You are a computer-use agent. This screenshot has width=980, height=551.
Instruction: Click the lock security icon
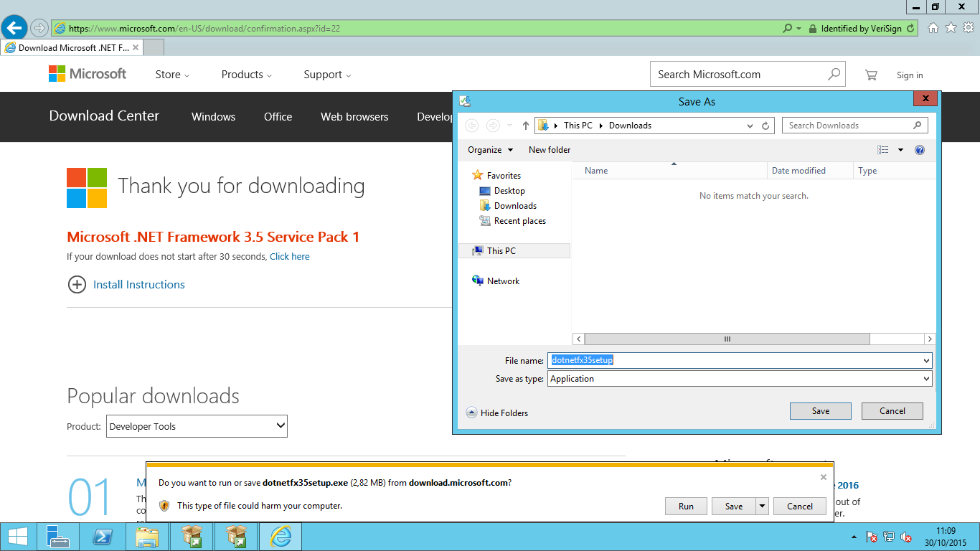pyautogui.click(x=812, y=29)
